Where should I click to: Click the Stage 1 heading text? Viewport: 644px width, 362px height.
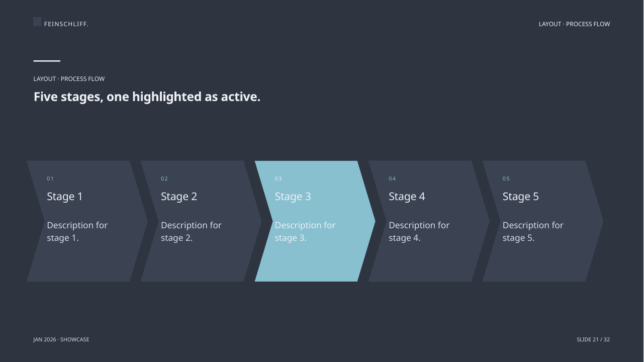click(65, 197)
